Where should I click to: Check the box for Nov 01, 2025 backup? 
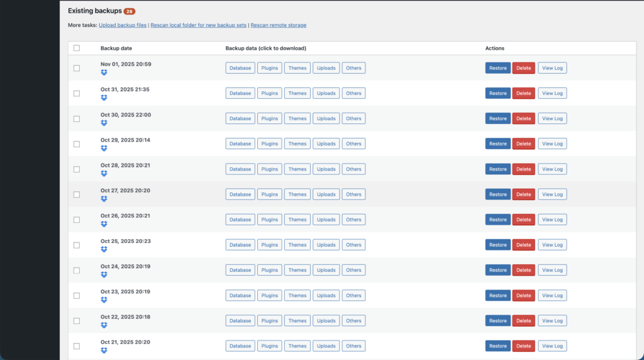77,68
